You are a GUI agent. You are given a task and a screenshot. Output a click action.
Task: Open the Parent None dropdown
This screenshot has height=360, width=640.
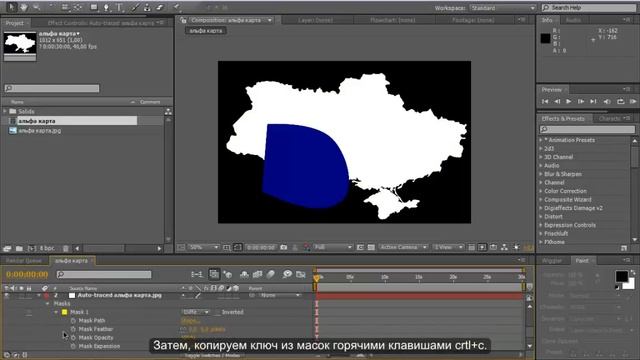280,295
